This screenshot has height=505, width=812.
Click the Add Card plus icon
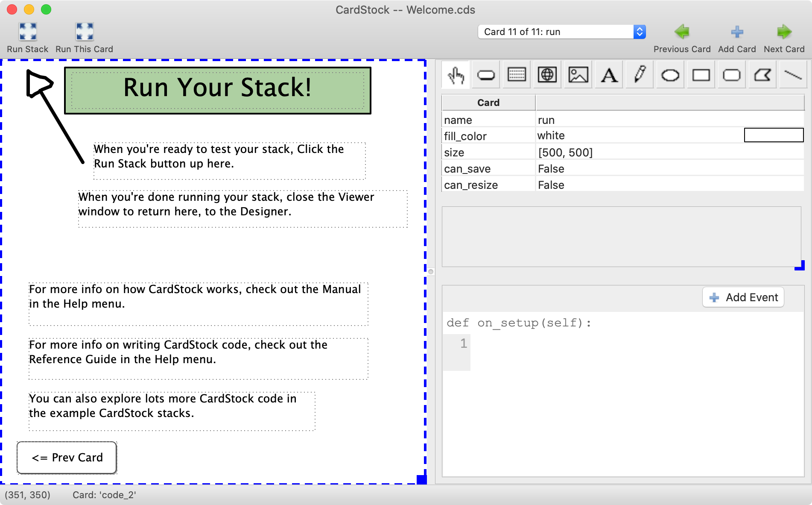(x=737, y=32)
